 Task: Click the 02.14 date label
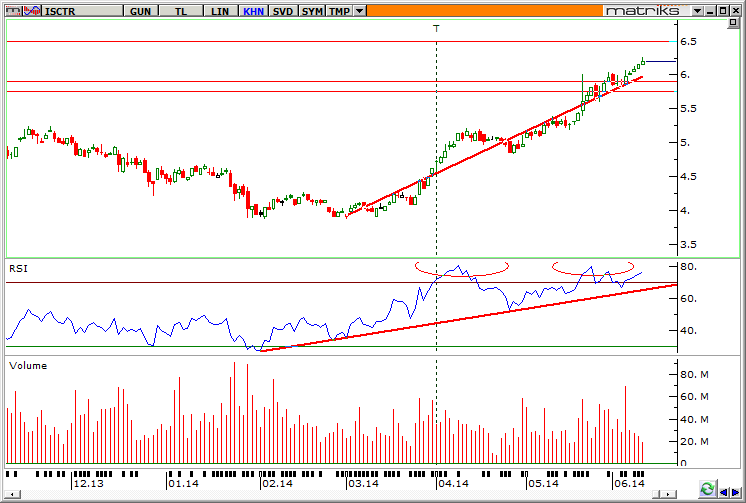277,483
